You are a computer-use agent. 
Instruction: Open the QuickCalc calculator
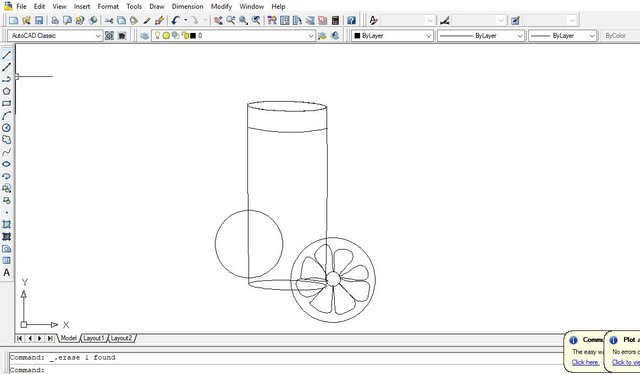pos(336,20)
